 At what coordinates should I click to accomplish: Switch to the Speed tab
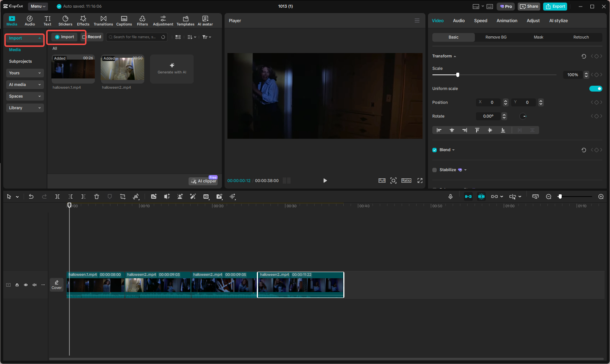pos(481,21)
